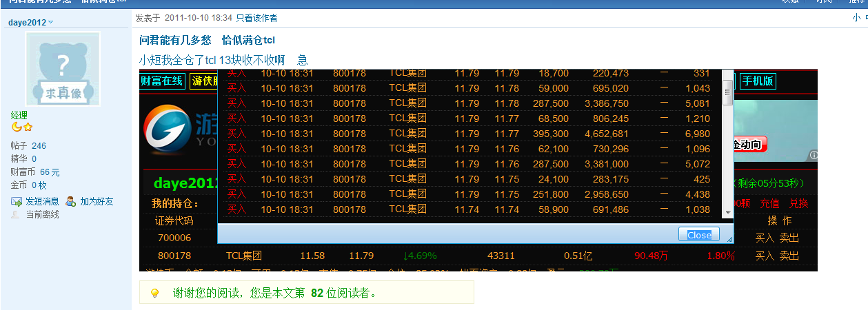Select the security code 700006
The image size is (868, 310).
pos(174,238)
